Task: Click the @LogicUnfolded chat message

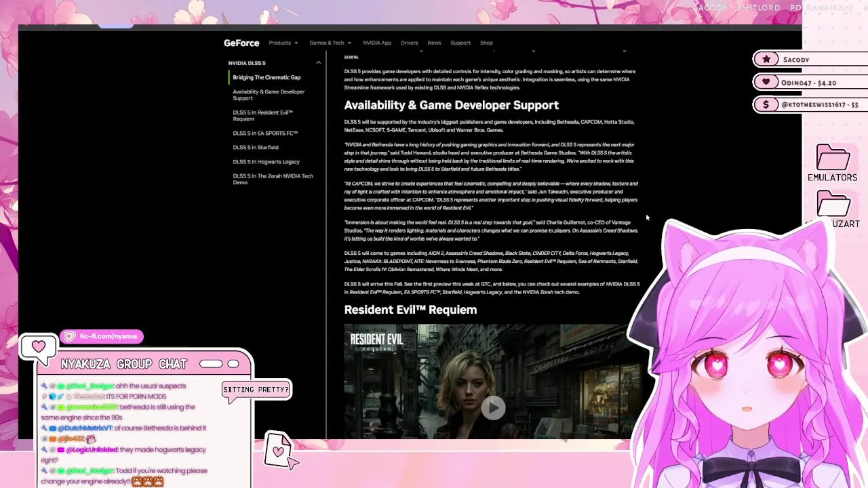Action: [x=123, y=455]
